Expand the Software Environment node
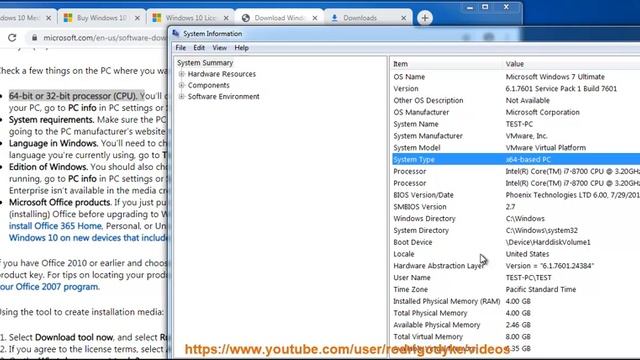Screen dimensions: 640x360 182,96
